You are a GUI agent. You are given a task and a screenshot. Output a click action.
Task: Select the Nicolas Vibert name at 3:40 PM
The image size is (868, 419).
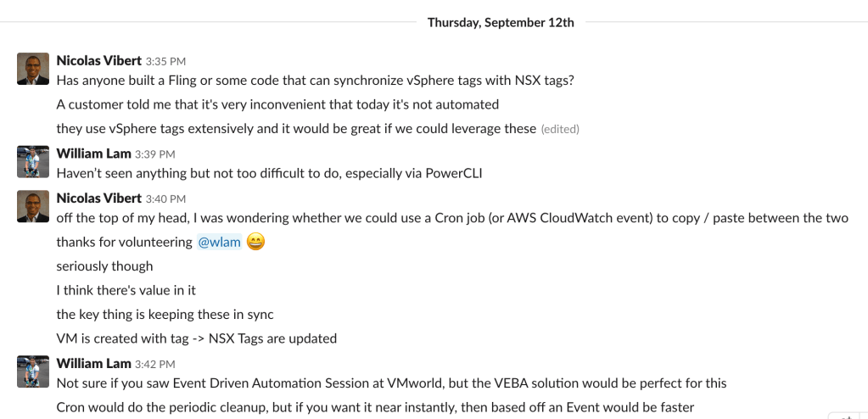click(98, 198)
